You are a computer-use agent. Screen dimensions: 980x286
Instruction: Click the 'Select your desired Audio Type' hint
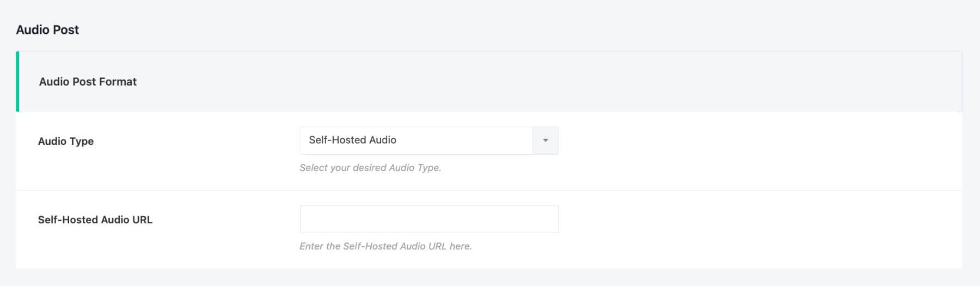(370, 168)
